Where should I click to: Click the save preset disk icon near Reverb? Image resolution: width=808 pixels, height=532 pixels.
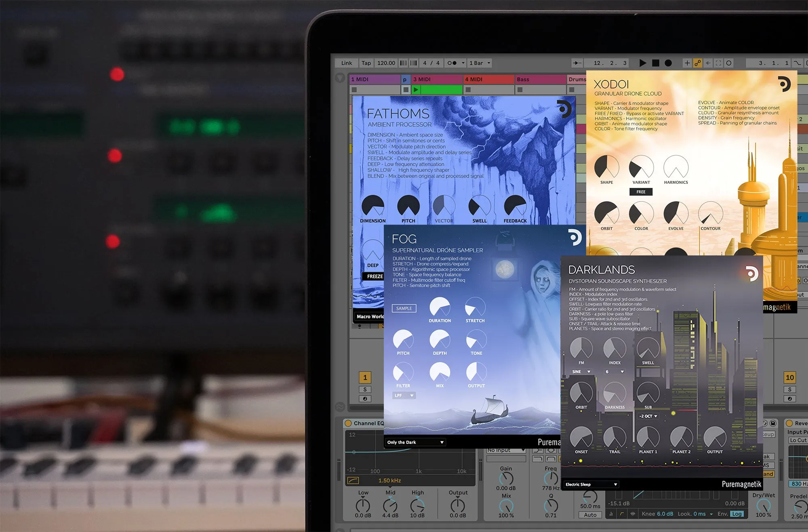click(772, 423)
